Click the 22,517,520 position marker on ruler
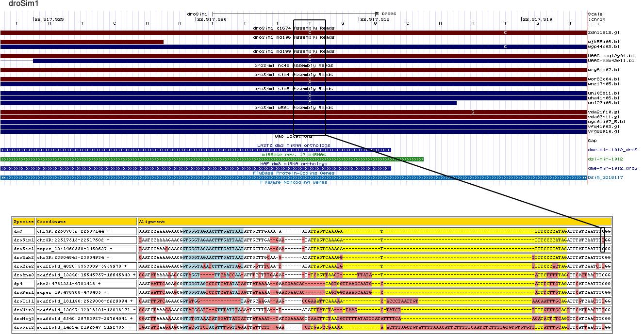644x335 pixels. point(212,19)
